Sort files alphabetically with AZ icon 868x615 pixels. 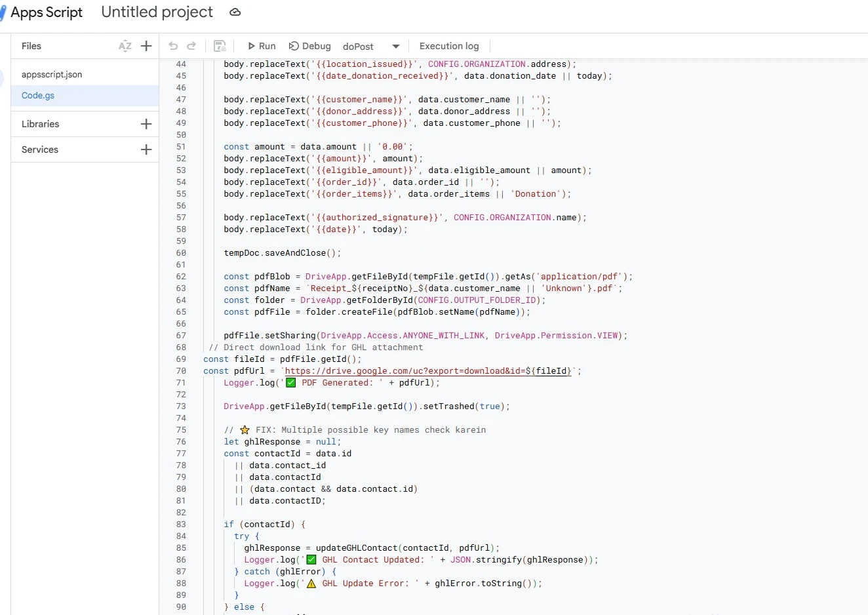pos(125,46)
